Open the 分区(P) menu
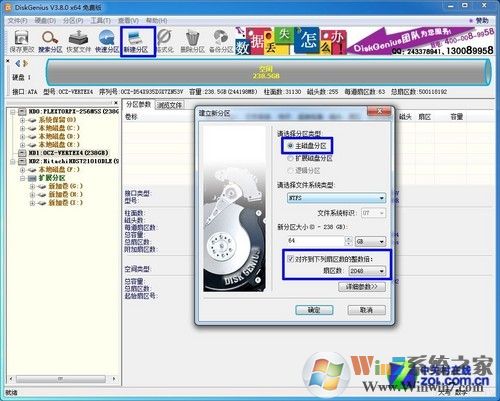 point(73,21)
